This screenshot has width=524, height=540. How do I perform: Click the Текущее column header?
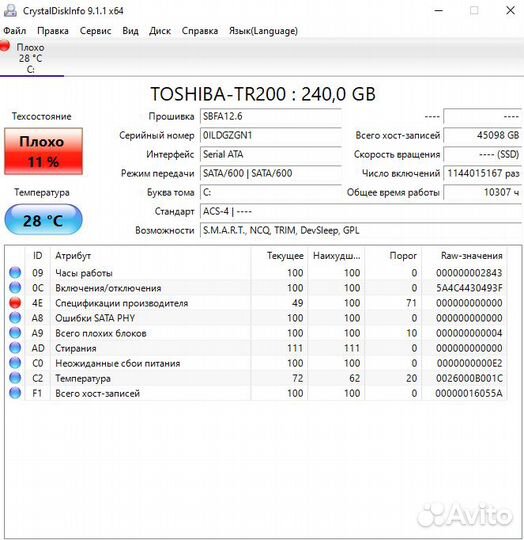[279, 256]
